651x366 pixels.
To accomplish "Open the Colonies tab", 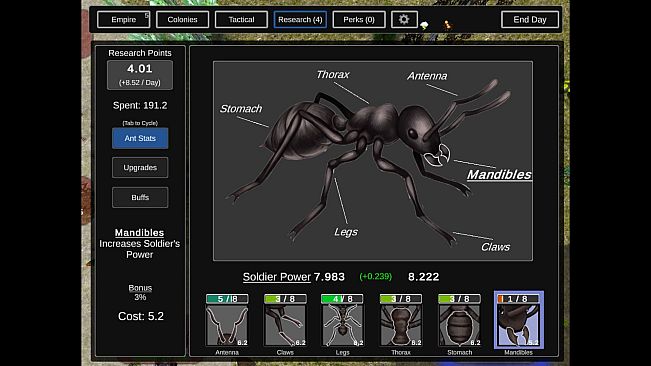I will (x=182, y=20).
